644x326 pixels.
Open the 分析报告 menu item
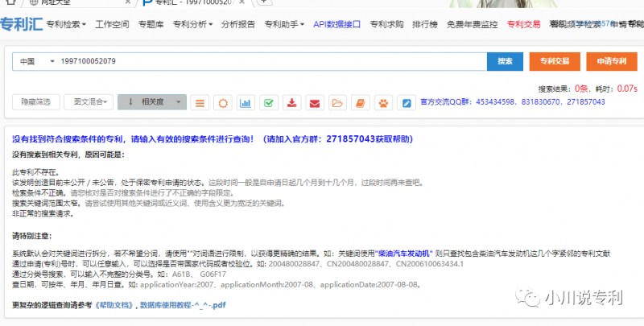(237, 24)
